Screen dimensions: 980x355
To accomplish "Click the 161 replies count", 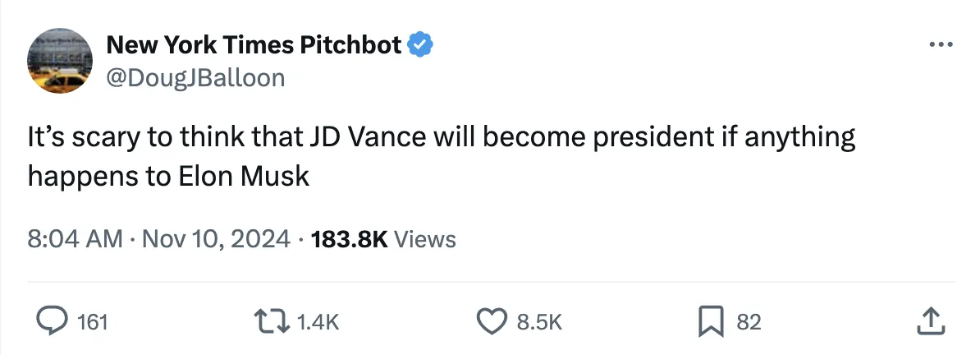I will point(92,322).
